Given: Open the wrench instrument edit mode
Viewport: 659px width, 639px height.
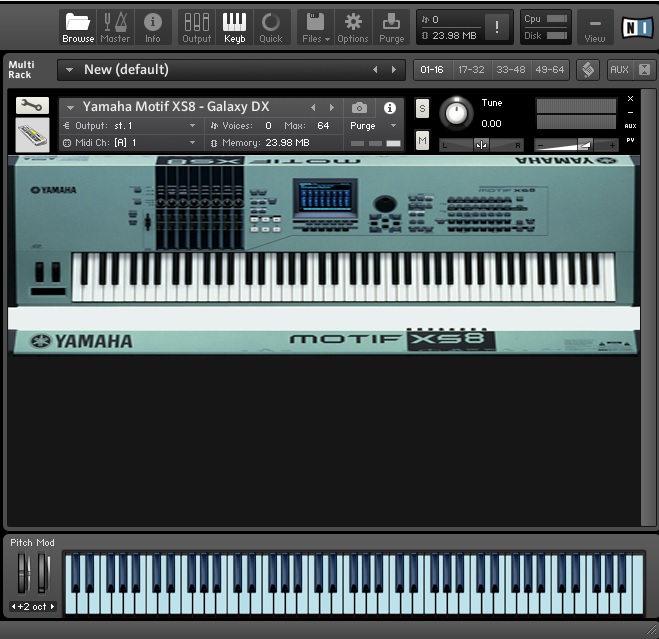Looking at the screenshot, I should point(32,105).
